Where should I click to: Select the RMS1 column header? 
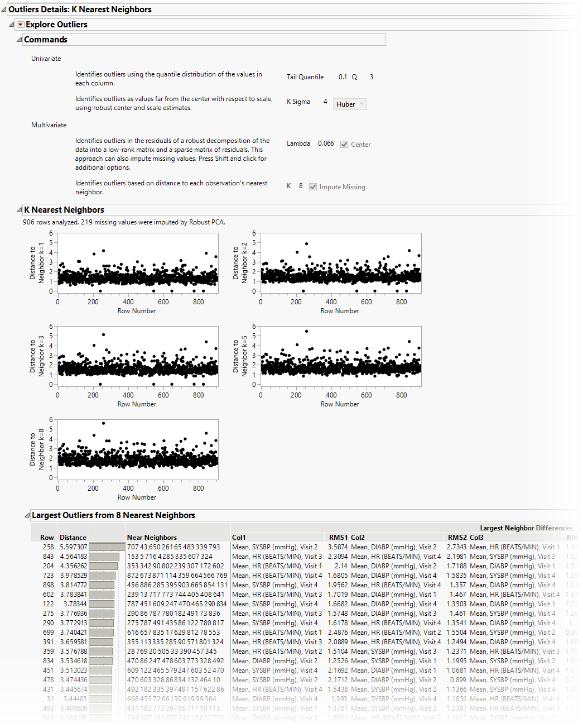point(338,538)
